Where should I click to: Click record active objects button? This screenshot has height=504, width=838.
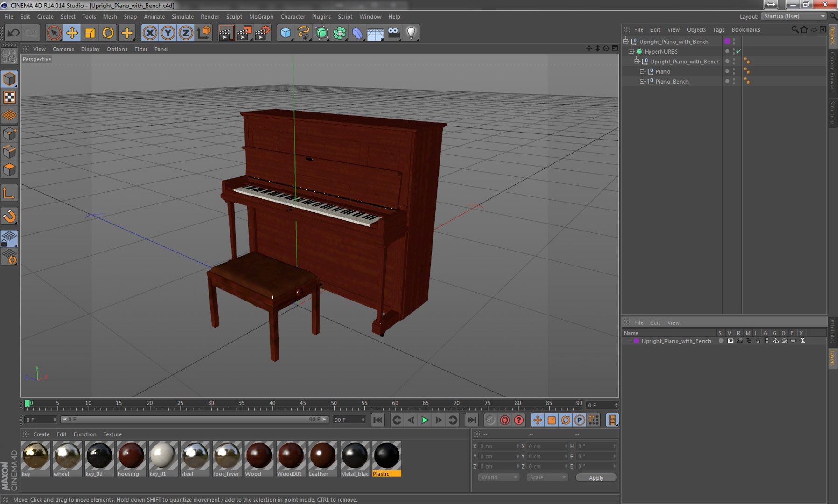(x=490, y=420)
